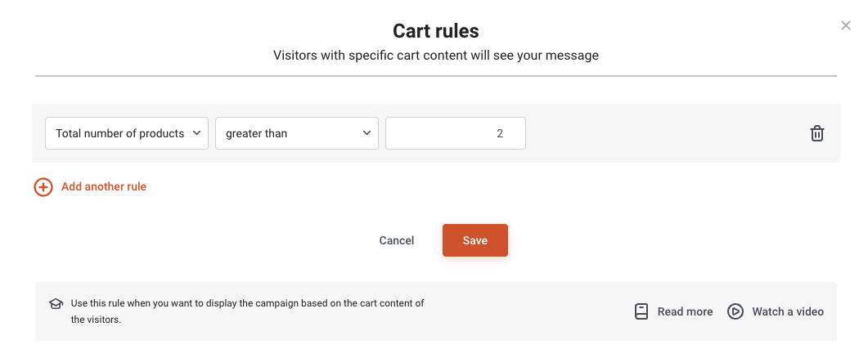Open the Read more link
Screen dimensions: 868x358
(x=685, y=311)
